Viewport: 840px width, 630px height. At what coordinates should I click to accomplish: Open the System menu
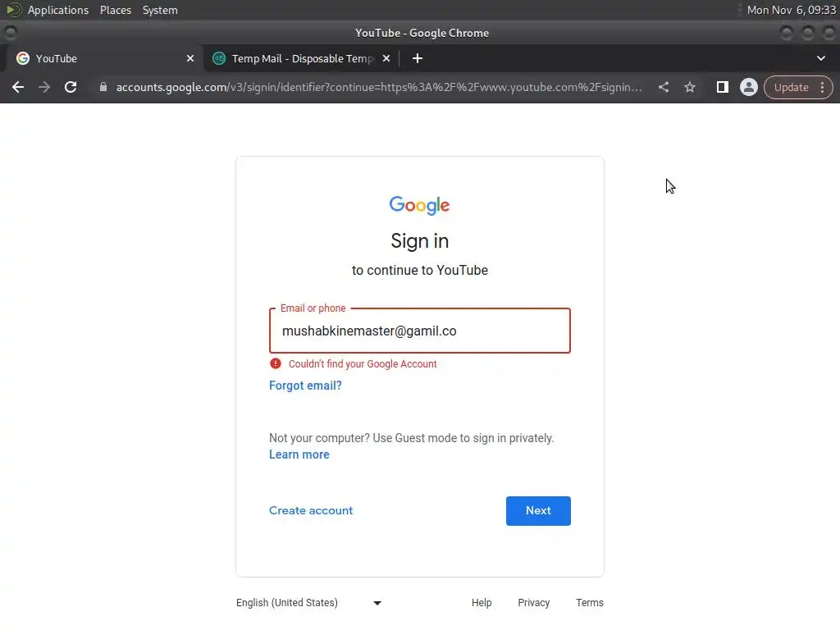tap(160, 10)
